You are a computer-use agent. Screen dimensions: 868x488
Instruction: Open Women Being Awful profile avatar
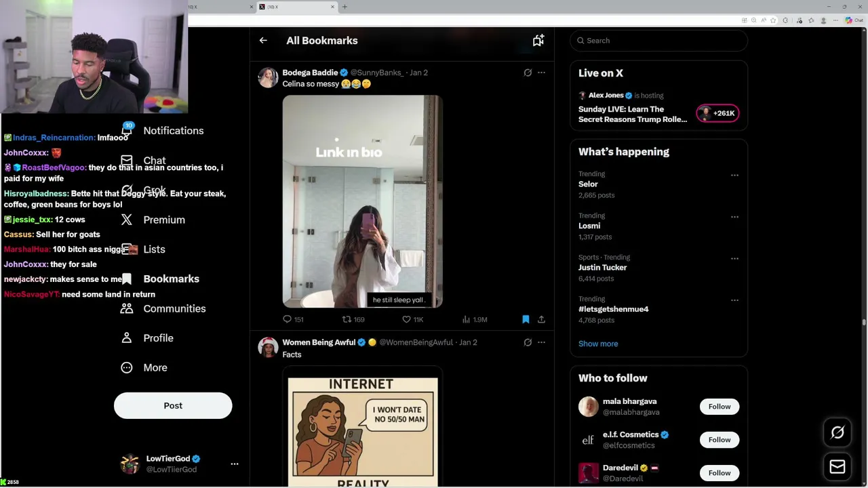click(268, 348)
